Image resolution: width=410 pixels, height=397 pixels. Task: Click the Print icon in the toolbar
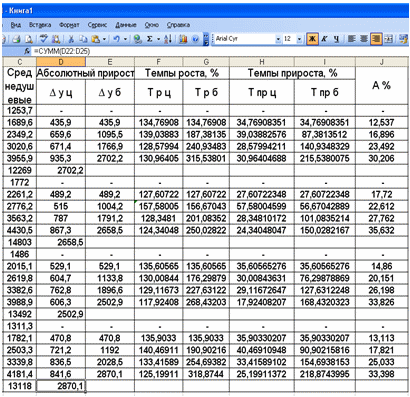(x=16, y=39)
